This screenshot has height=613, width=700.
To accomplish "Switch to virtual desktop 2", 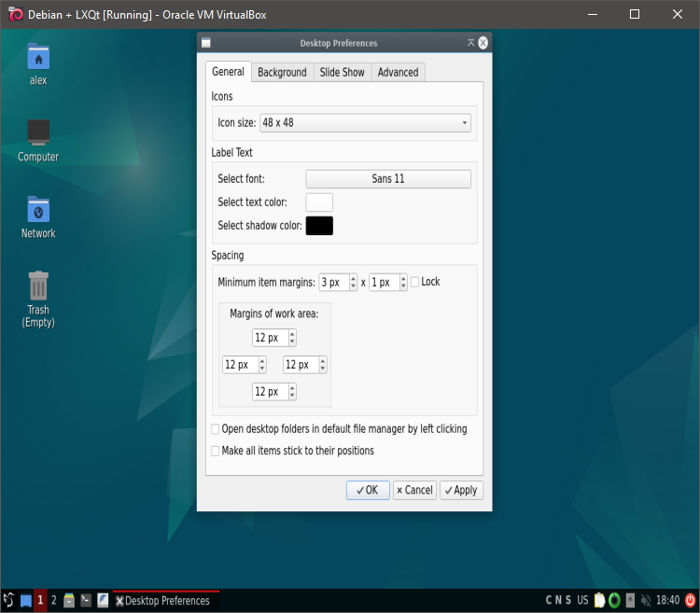I will coord(53,600).
